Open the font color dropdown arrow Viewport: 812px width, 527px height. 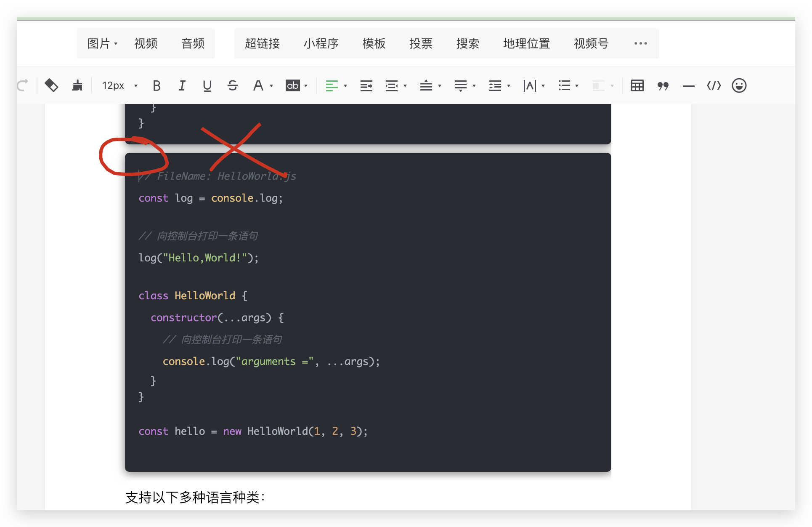pyautogui.click(x=271, y=86)
